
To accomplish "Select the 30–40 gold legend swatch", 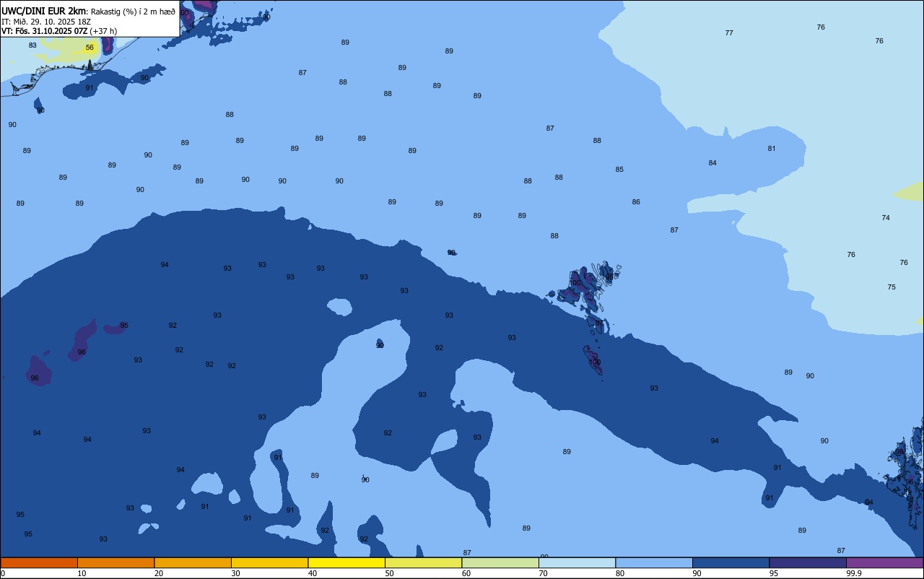I will click(x=269, y=562).
